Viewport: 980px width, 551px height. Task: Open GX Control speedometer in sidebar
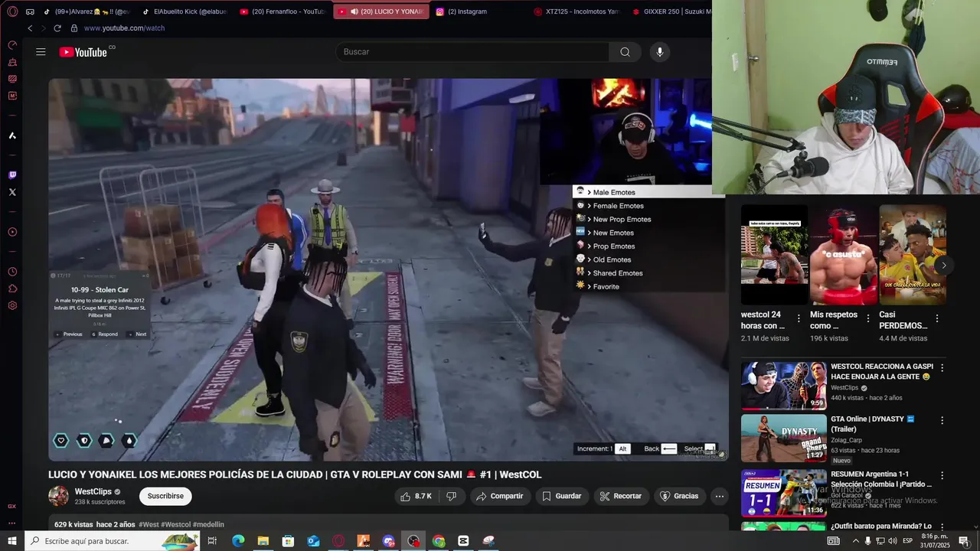(x=12, y=45)
